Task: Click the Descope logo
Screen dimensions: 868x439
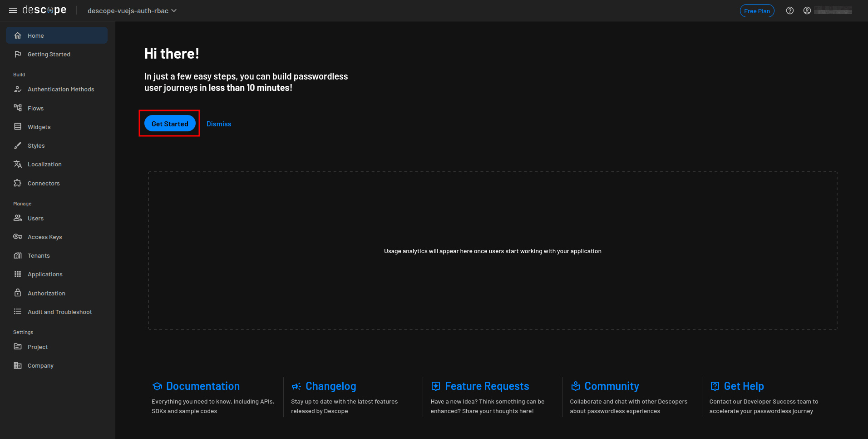Action: (44, 10)
